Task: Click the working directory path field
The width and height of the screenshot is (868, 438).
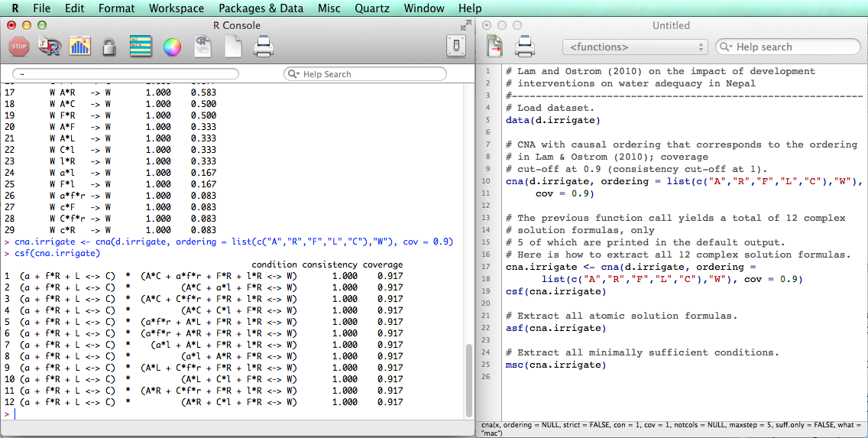Action: click(x=126, y=74)
